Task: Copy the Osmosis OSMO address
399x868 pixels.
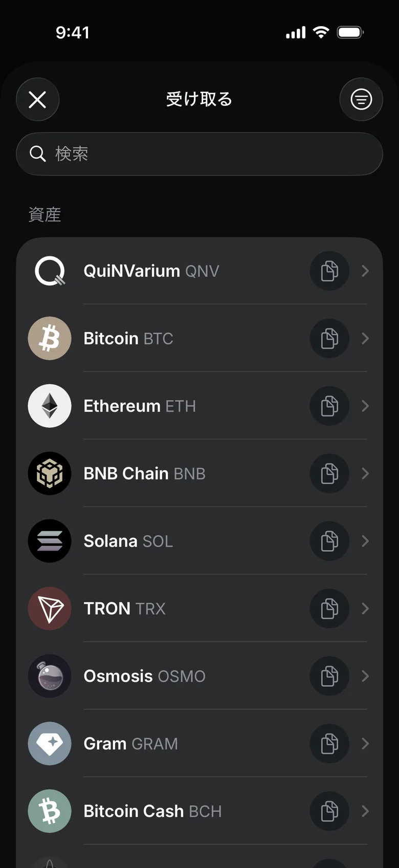Action: pos(329,676)
